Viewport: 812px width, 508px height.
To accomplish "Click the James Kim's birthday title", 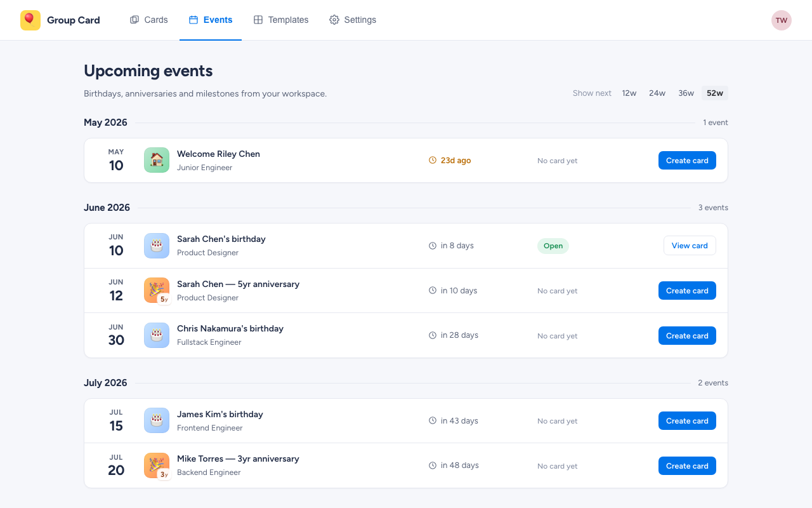I will click(x=220, y=414).
